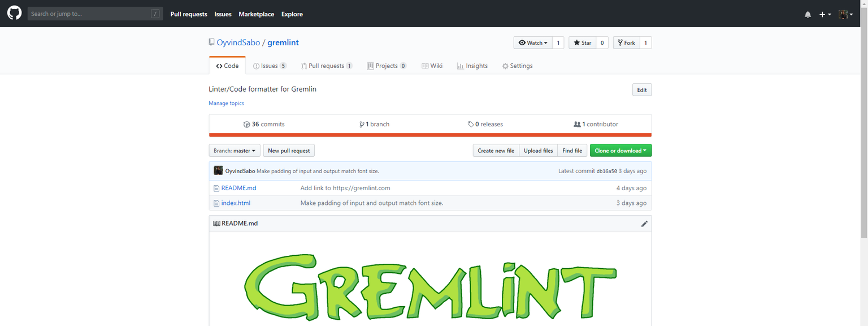Click '4 days ago' on README.md row
The width and height of the screenshot is (868, 326).
[631, 188]
